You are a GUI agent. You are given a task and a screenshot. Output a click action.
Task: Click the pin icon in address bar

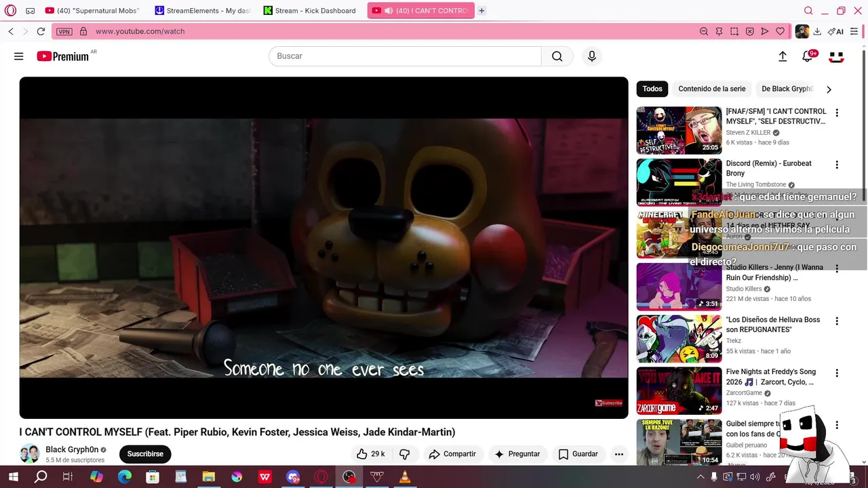pyautogui.click(x=719, y=31)
